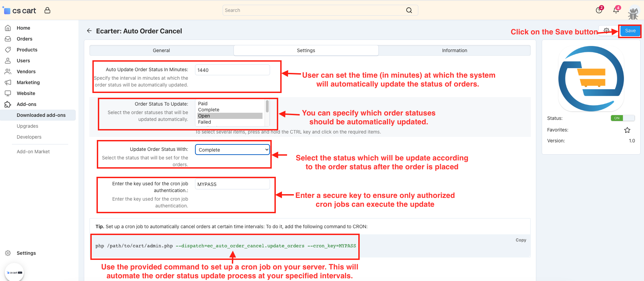Click the Vendors people icon
Viewport: 644px width, 281px height.
click(8, 72)
